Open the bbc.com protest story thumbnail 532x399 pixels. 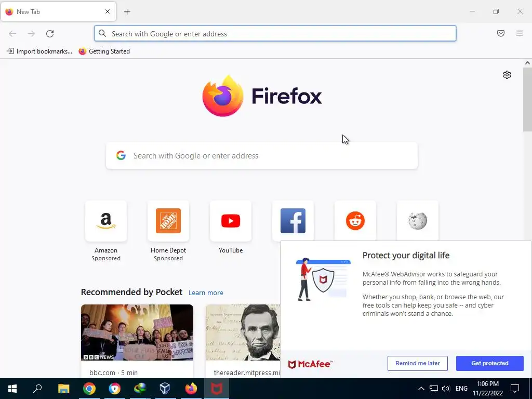pyautogui.click(x=137, y=332)
